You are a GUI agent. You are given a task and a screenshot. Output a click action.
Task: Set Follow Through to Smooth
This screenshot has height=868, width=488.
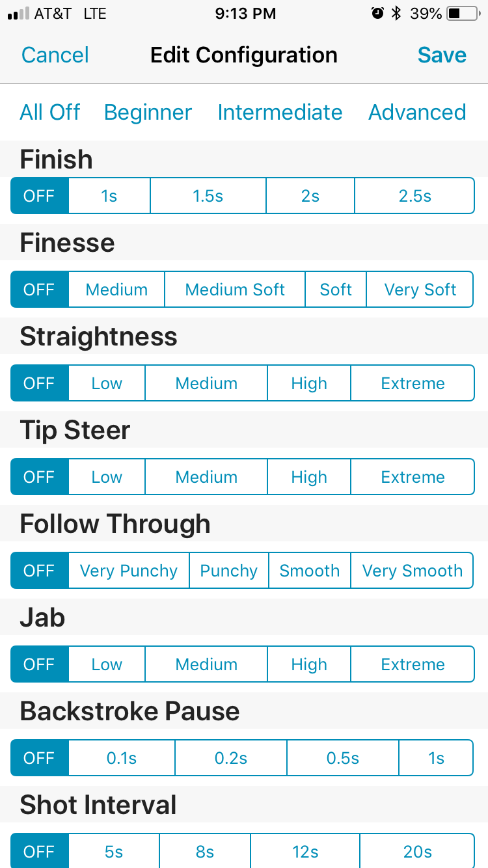pyautogui.click(x=310, y=571)
